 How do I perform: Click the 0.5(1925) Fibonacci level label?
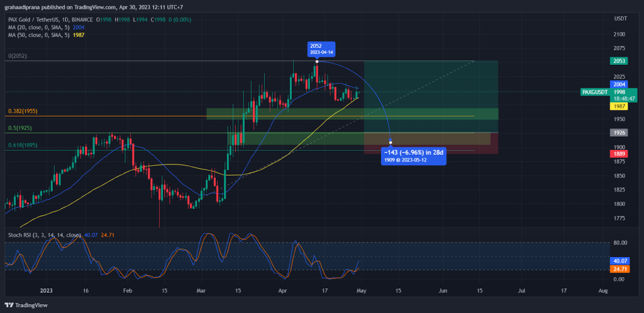tap(20, 128)
